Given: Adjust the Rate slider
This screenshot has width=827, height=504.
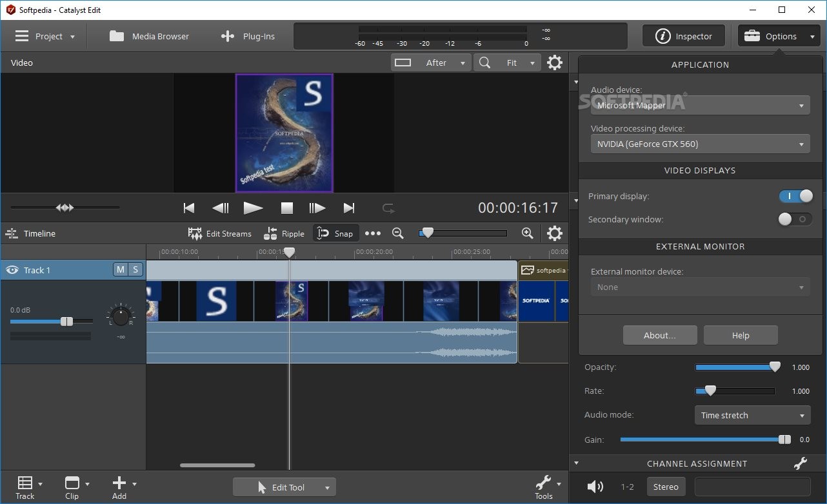Looking at the screenshot, I should (735, 391).
